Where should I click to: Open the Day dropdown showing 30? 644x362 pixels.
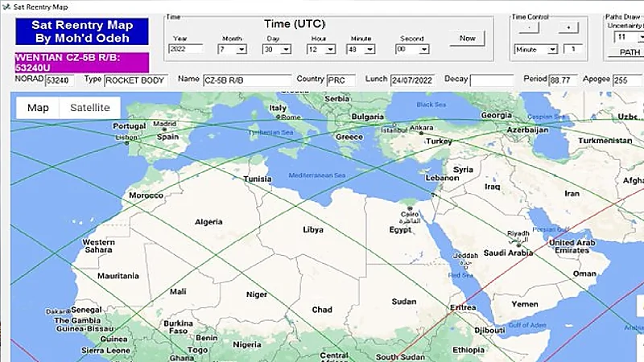coord(286,49)
